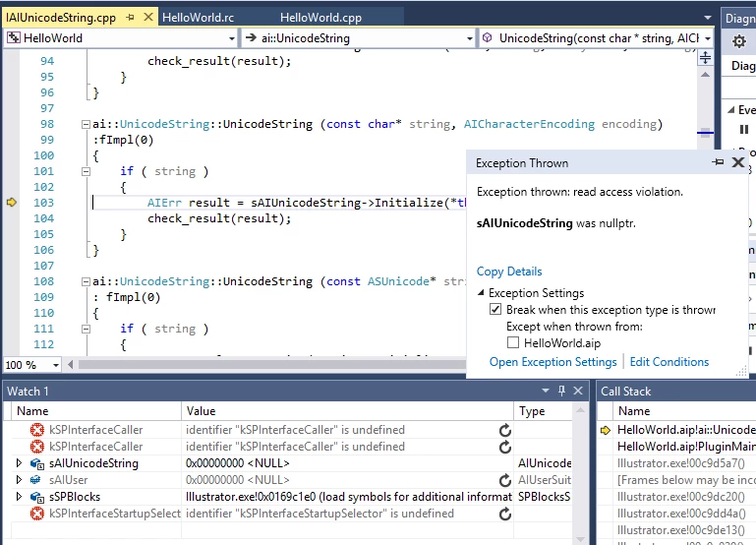Screen dimensions: 756x545
Task: Collapse code block at line 98
Action: [86, 124]
